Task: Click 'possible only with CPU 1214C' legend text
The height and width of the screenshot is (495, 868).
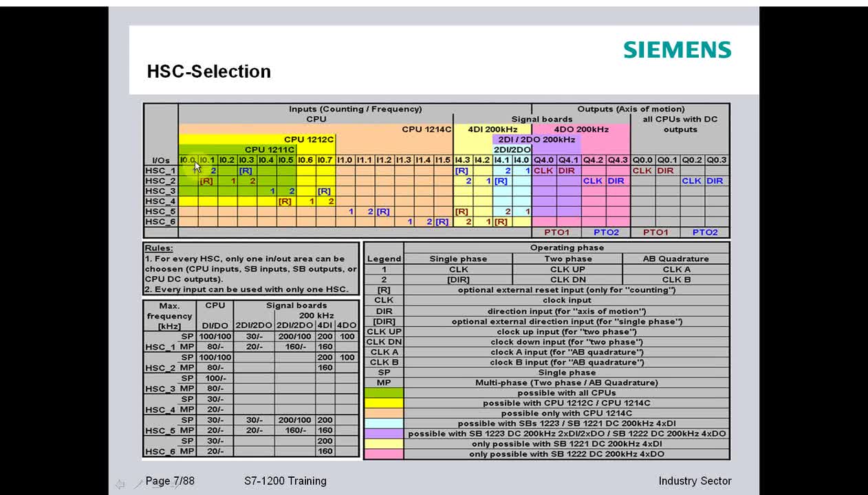Action: click(x=567, y=414)
